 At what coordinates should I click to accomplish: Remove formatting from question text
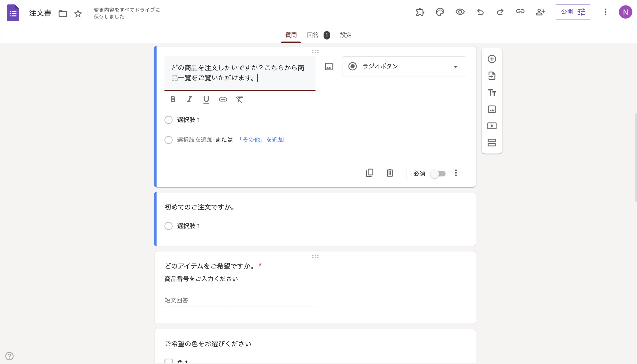239,99
